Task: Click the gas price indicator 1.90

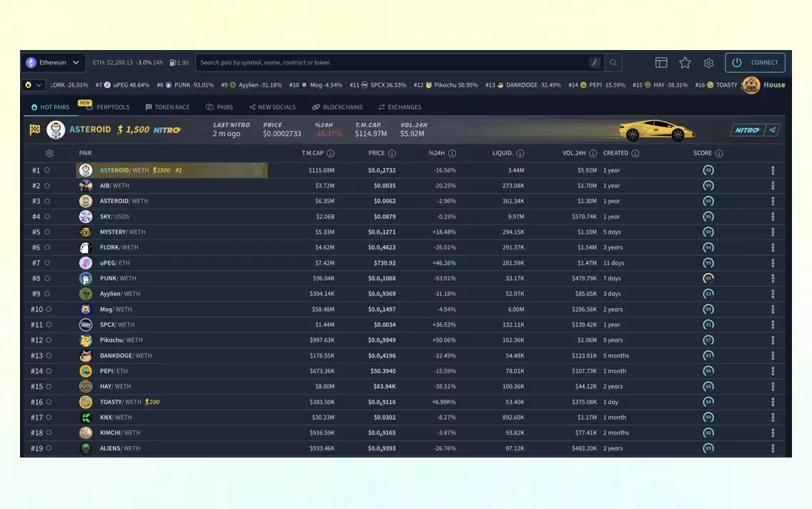Action: click(179, 63)
